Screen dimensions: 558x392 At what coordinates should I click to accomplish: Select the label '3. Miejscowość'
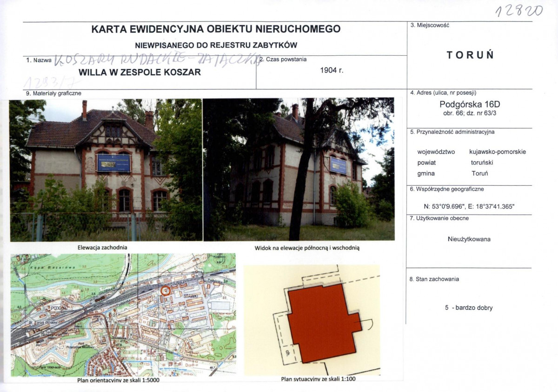[430, 25]
